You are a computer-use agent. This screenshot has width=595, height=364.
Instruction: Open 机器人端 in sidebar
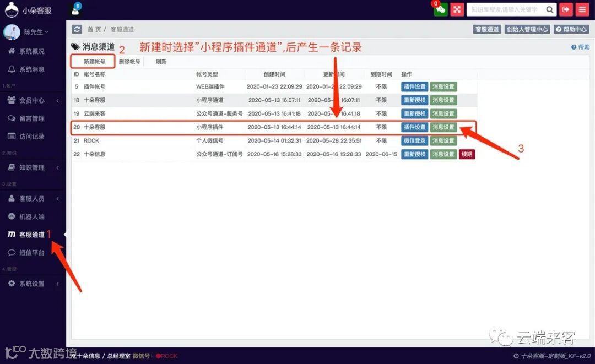32,216
